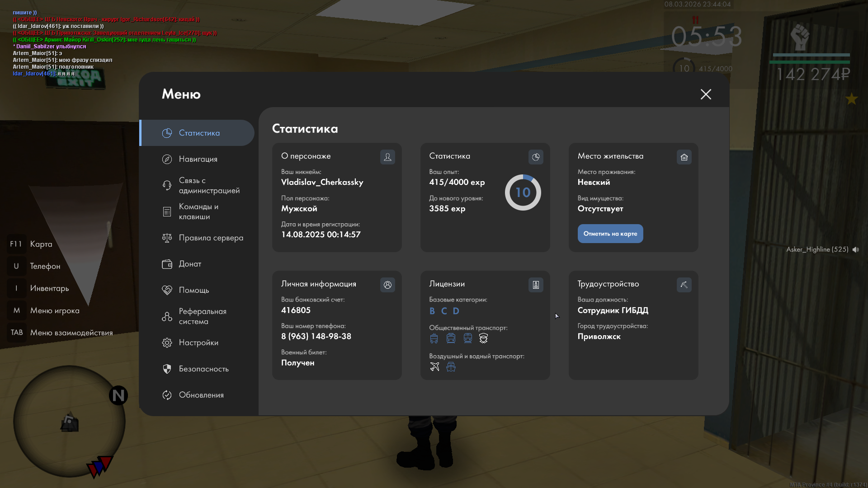The width and height of the screenshot is (868, 488).
Task: Click the first bus icon under Общественный транспорт
Action: click(x=434, y=338)
